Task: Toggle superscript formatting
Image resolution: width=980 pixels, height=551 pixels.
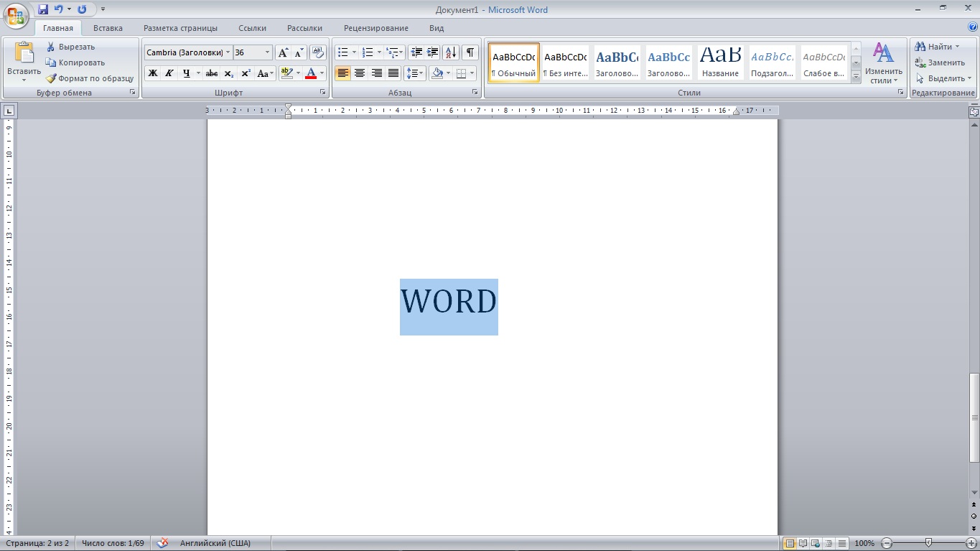Action: coord(246,73)
